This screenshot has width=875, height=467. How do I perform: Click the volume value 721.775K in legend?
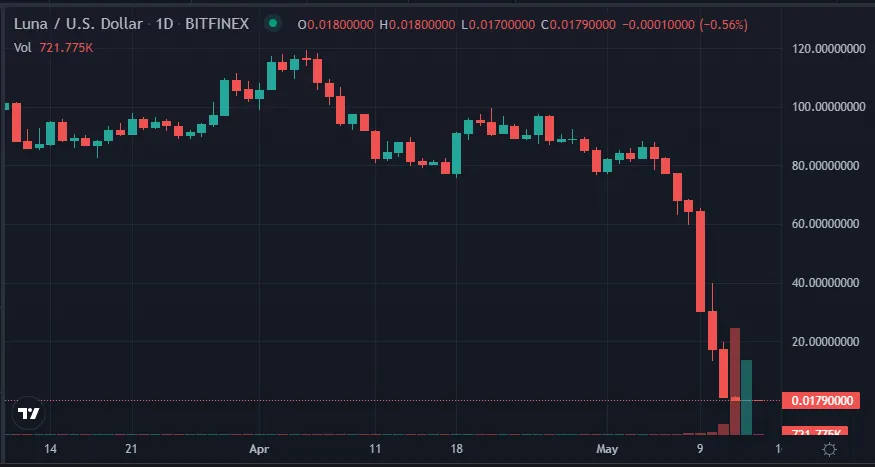point(66,48)
